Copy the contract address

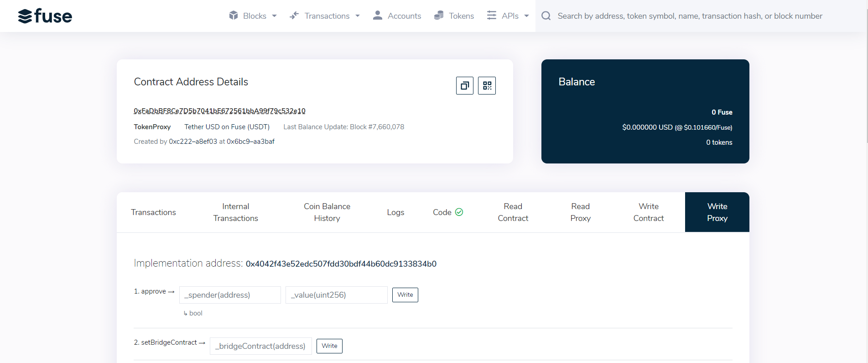point(465,85)
